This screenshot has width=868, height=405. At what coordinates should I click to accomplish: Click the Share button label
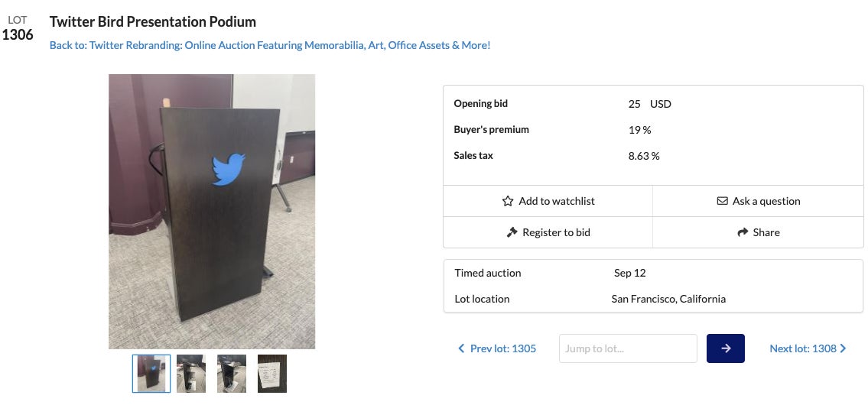(x=766, y=232)
